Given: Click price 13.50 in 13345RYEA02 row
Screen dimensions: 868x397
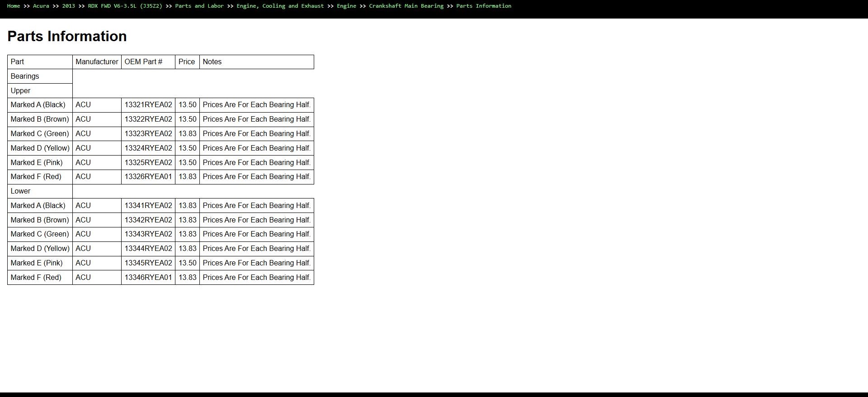Looking at the screenshot, I should pyautogui.click(x=188, y=263).
